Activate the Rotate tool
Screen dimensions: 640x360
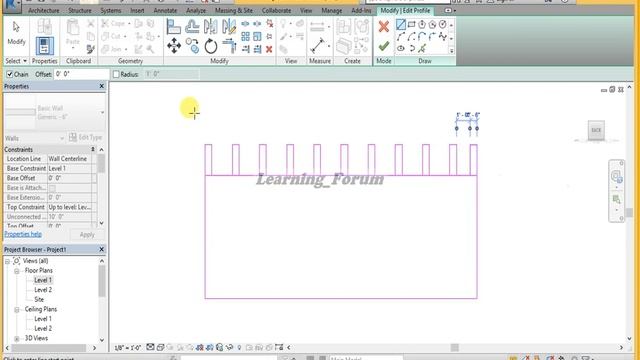tap(211, 46)
